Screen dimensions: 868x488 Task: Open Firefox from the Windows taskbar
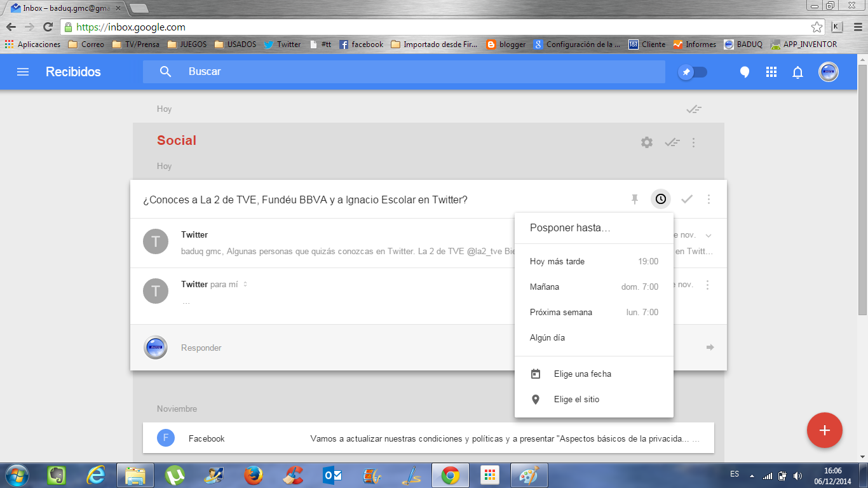(253, 475)
